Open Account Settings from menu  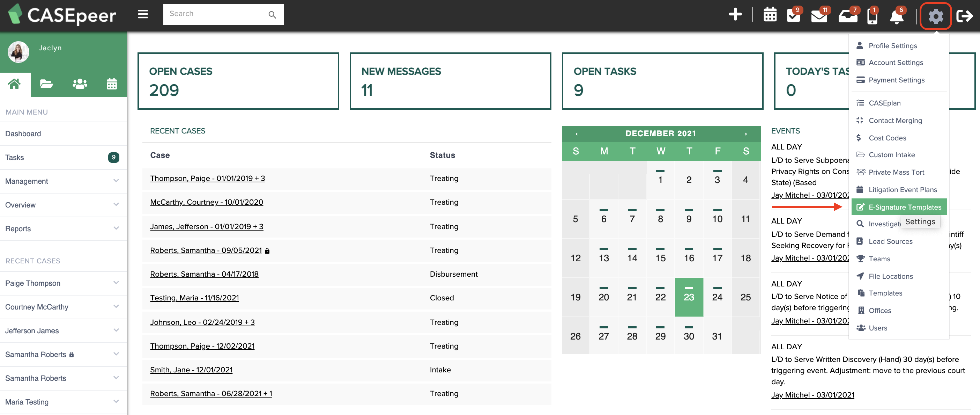coord(895,63)
